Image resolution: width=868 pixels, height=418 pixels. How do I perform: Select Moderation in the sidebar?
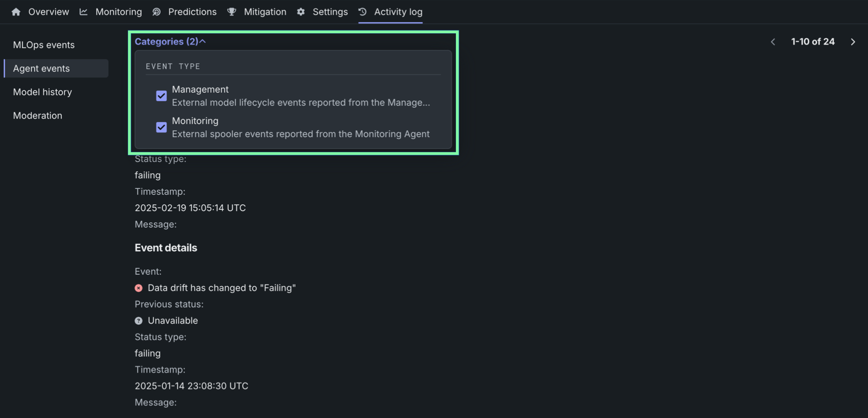(38, 116)
